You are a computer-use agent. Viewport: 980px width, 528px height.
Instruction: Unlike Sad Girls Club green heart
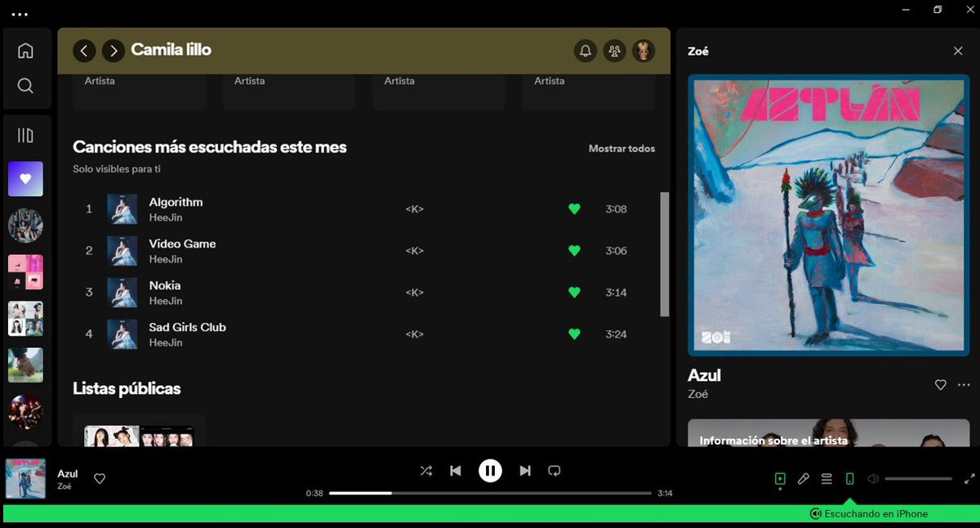point(574,334)
